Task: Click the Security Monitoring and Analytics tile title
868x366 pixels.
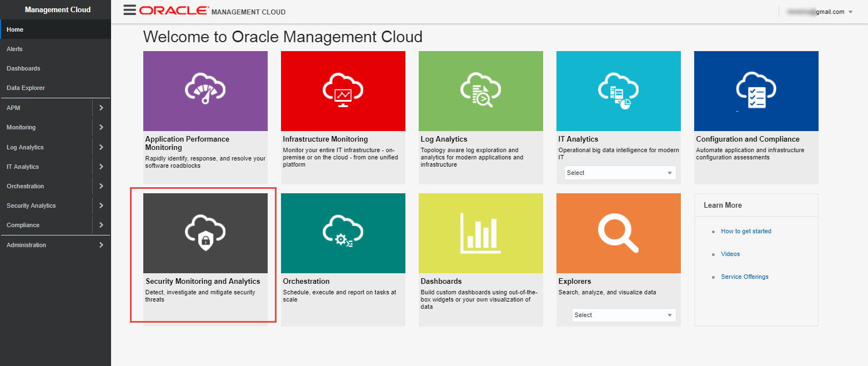Action: click(x=203, y=281)
